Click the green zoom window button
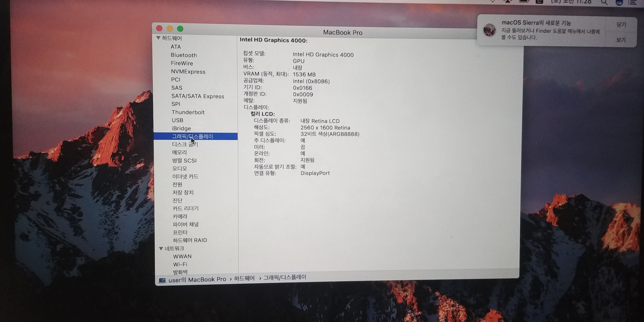Image resolution: width=644 pixels, height=322 pixels. pos(180,29)
